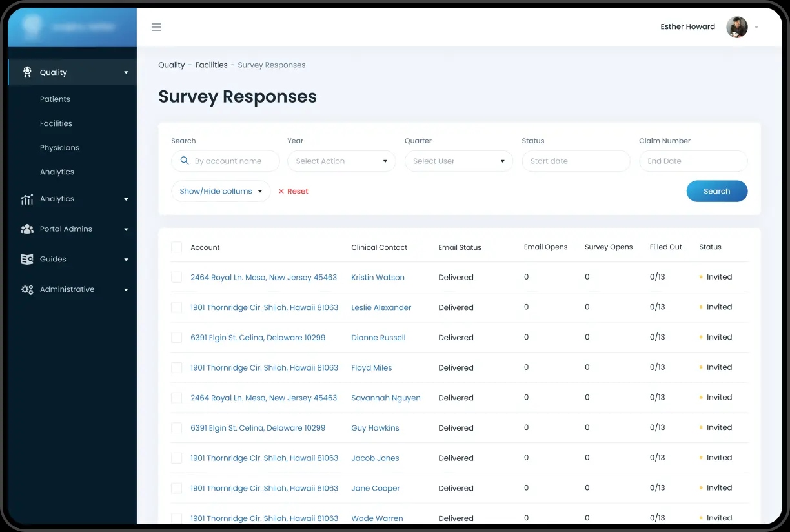Click the Portal Admins people icon
This screenshot has width=790, height=532.
pyautogui.click(x=27, y=229)
